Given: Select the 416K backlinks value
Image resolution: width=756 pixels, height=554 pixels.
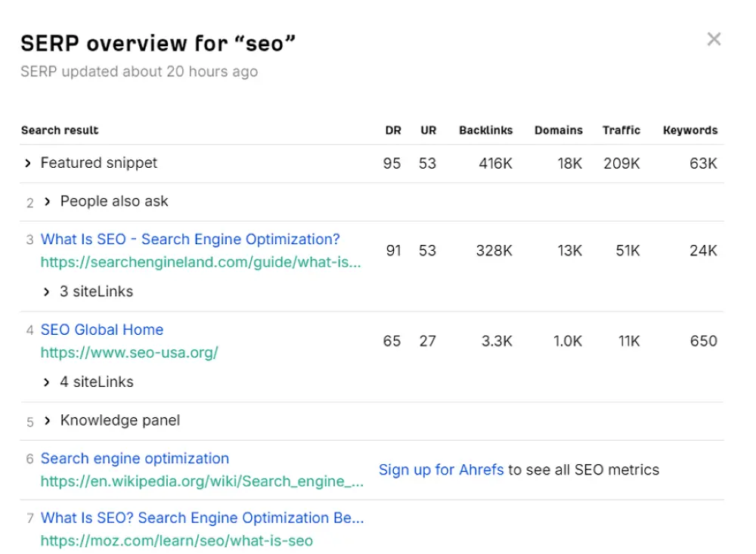Looking at the screenshot, I should pyautogui.click(x=495, y=163).
